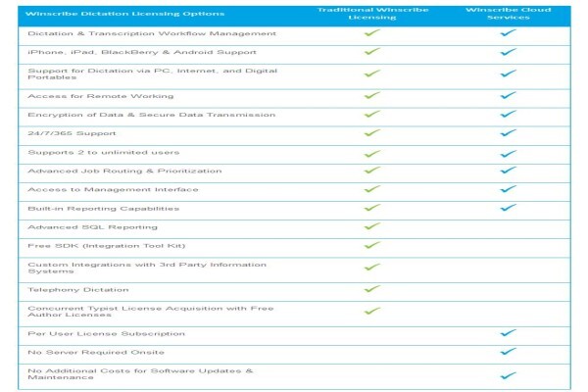The width and height of the screenshot is (588, 392).
Task: Click green checkmark for Advanced Job Routing & Prioritization
Action: [372, 171]
